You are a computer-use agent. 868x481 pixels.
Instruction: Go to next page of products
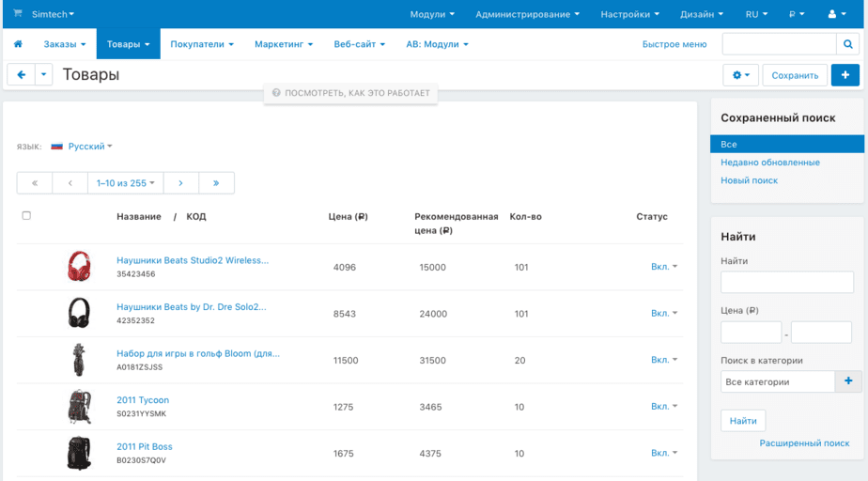point(180,182)
